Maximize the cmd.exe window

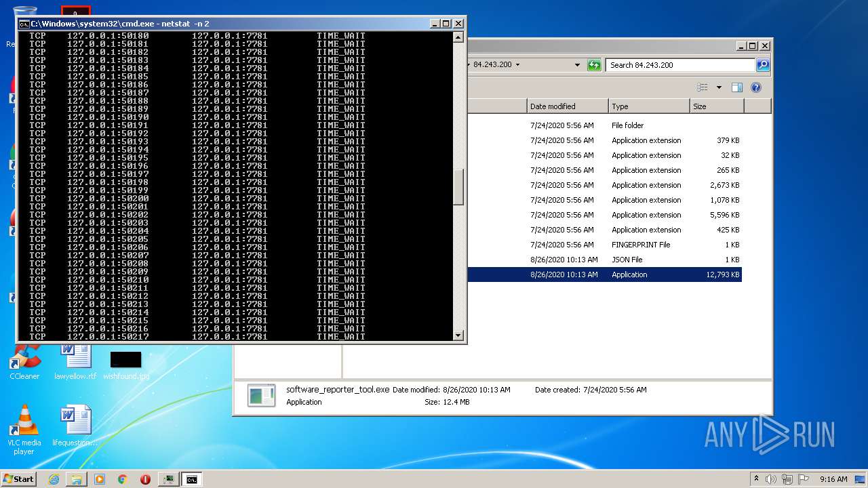(x=446, y=24)
